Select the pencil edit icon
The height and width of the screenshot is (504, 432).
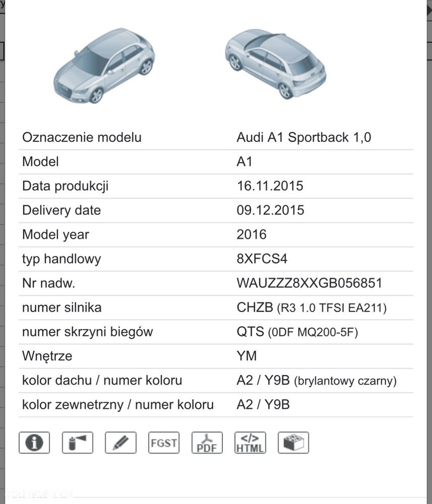pos(120,442)
